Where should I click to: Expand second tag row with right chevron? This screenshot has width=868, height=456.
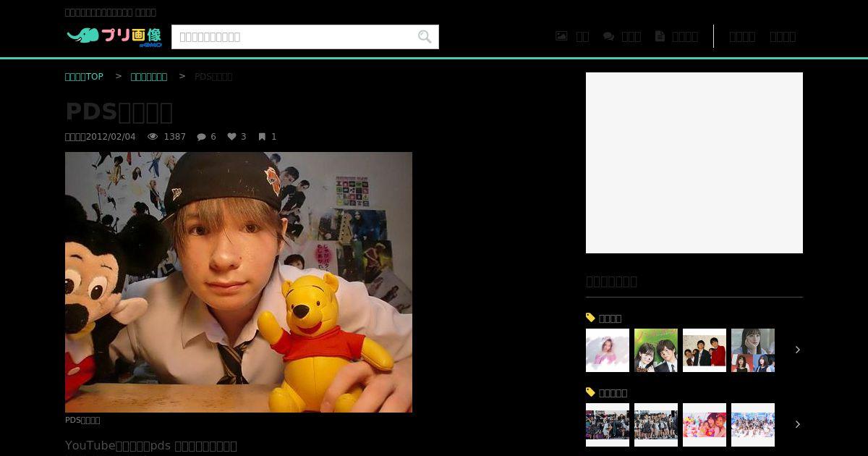[x=797, y=425]
